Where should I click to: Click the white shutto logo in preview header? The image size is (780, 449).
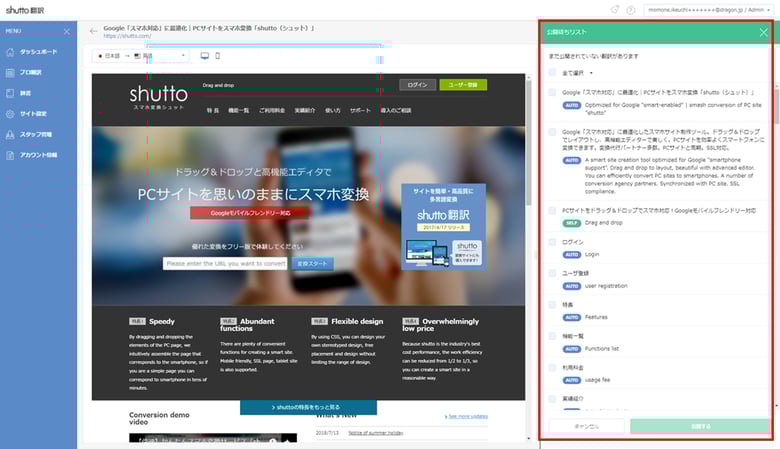[159, 96]
